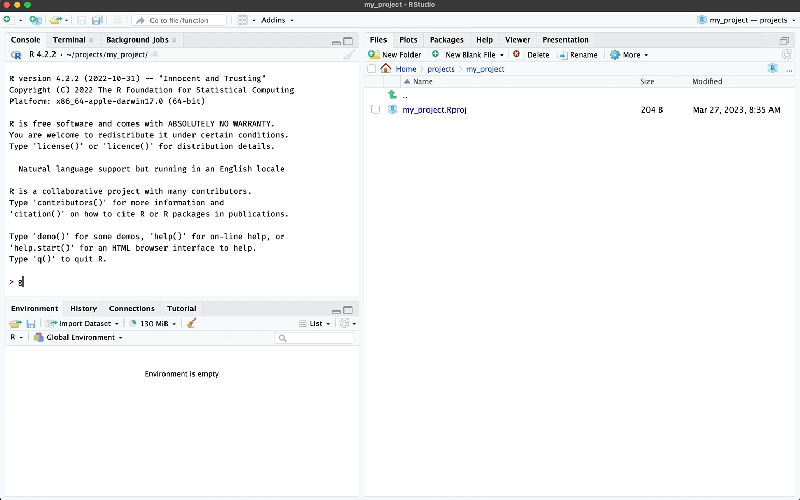The image size is (800, 500).
Task: Close the Terminal tab
Action: [x=91, y=40]
